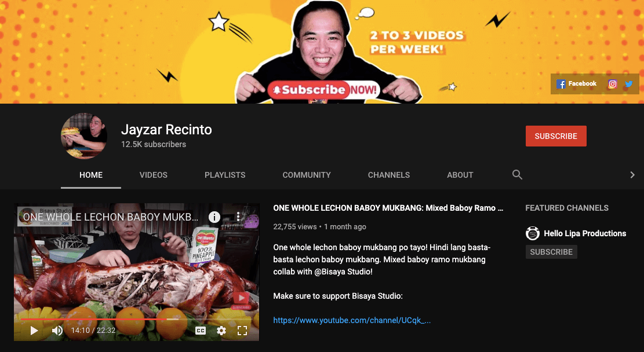Click the Jayzar Recinto channel avatar

click(x=84, y=136)
